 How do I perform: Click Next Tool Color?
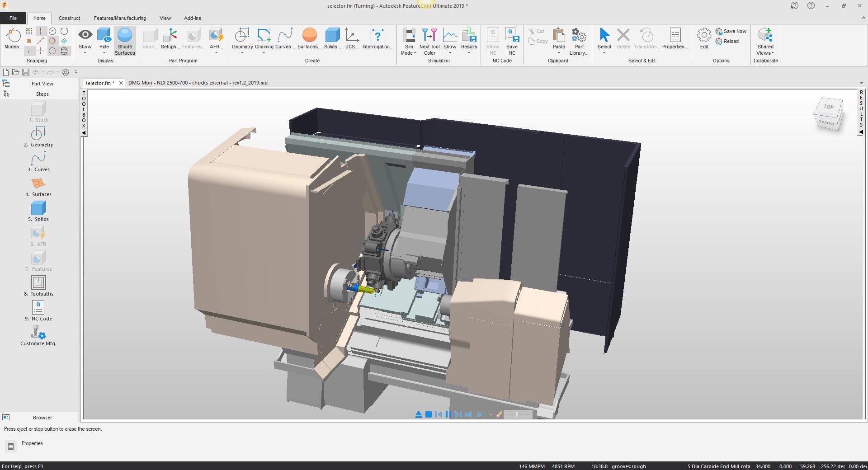(429, 42)
